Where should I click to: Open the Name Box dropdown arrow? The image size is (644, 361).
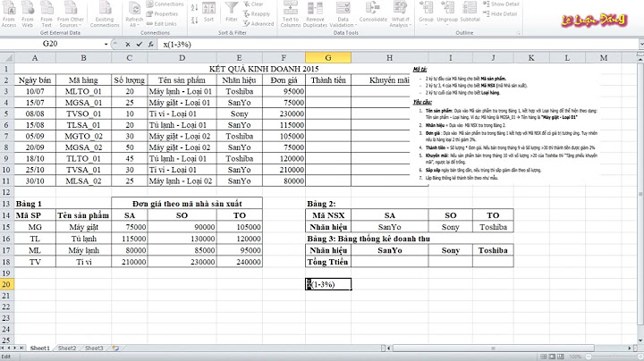coord(106,44)
